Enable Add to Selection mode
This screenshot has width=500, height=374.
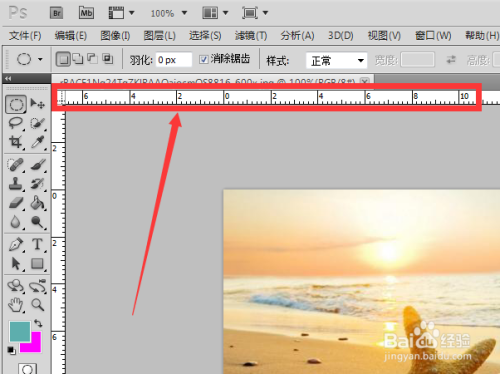[78, 59]
